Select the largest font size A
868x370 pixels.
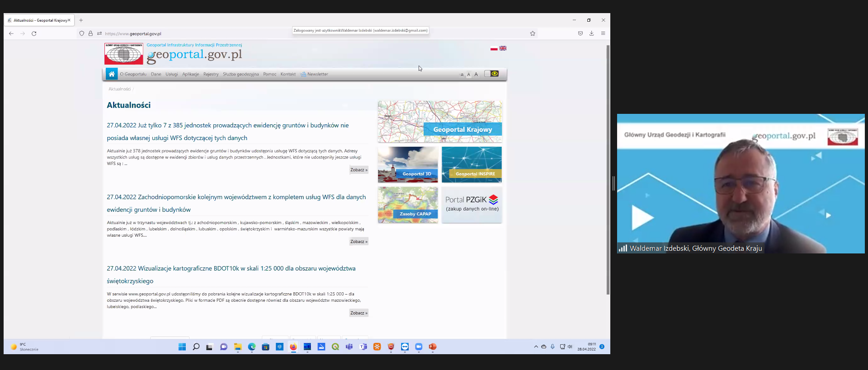[476, 75]
